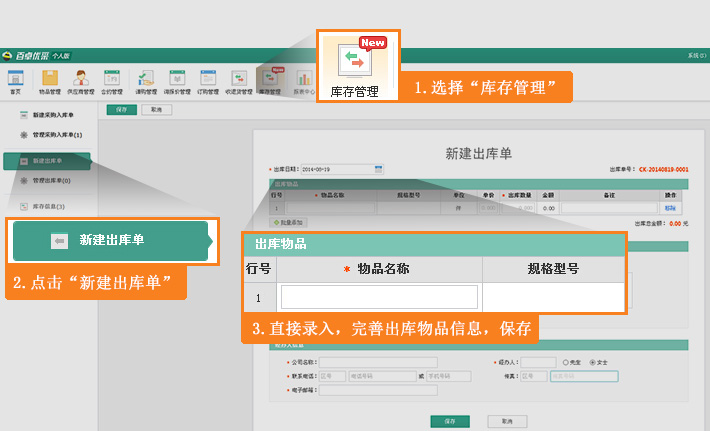The height and width of the screenshot is (431, 710).
Task: Open 请购管理 in the toolbar
Action: pos(146,80)
